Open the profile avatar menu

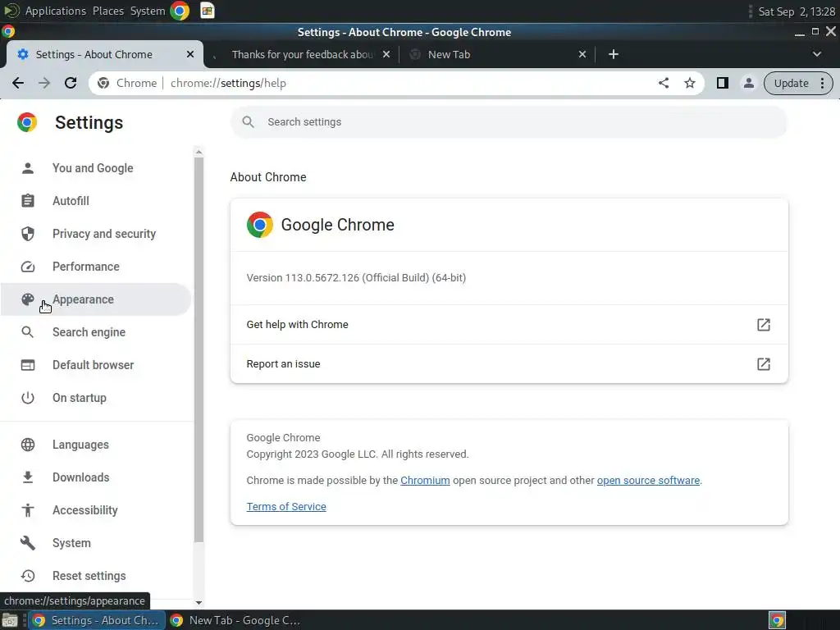pyautogui.click(x=749, y=83)
